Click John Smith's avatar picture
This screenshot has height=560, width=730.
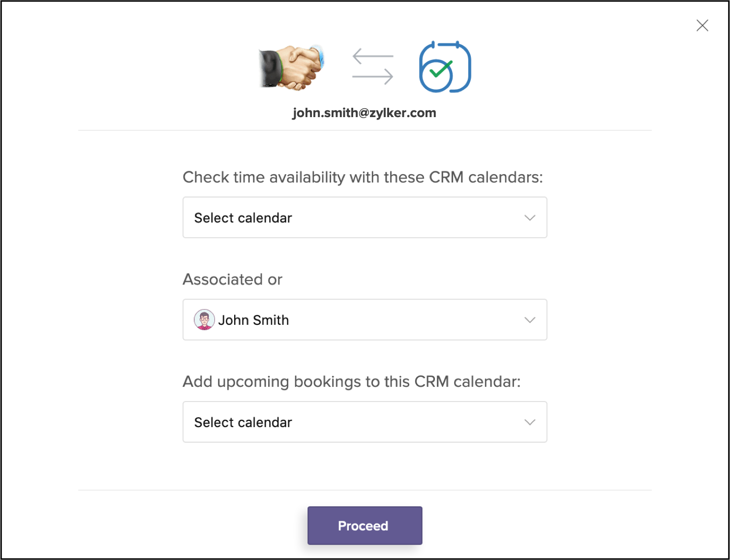point(204,320)
